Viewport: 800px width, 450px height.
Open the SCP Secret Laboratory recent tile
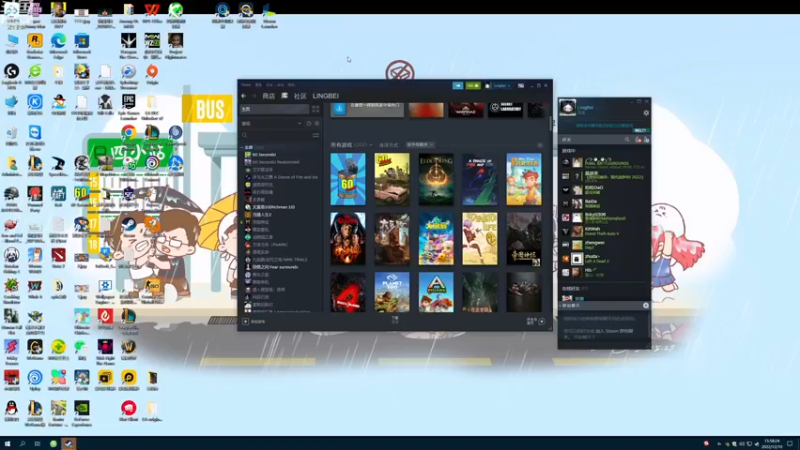coord(505,110)
